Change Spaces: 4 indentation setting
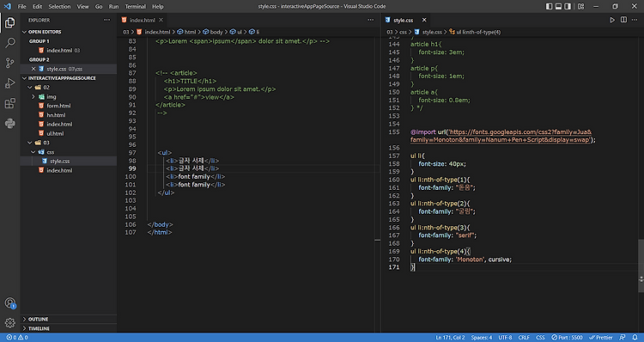Image resolution: width=644 pixels, height=342 pixels. click(x=482, y=338)
